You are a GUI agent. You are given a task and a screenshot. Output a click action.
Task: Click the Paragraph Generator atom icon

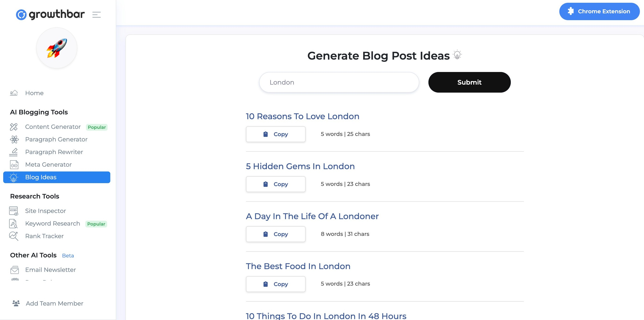[x=14, y=139]
